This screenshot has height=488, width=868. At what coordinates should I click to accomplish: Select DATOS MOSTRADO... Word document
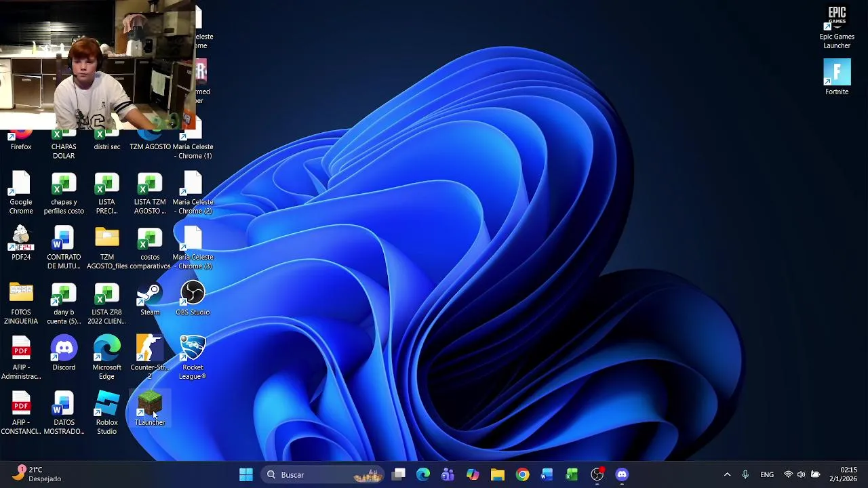click(x=64, y=412)
